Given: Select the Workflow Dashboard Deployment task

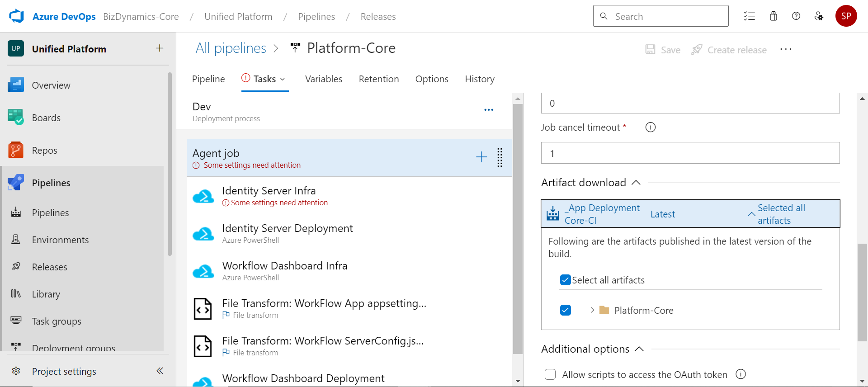Looking at the screenshot, I should pyautogui.click(x=349, y=379).
